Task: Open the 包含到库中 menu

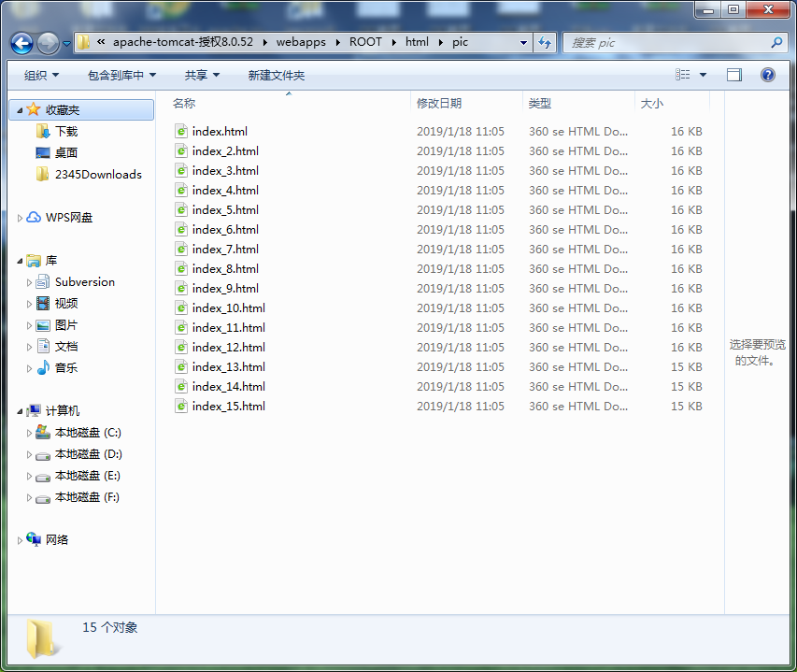Action: point(121,75)
